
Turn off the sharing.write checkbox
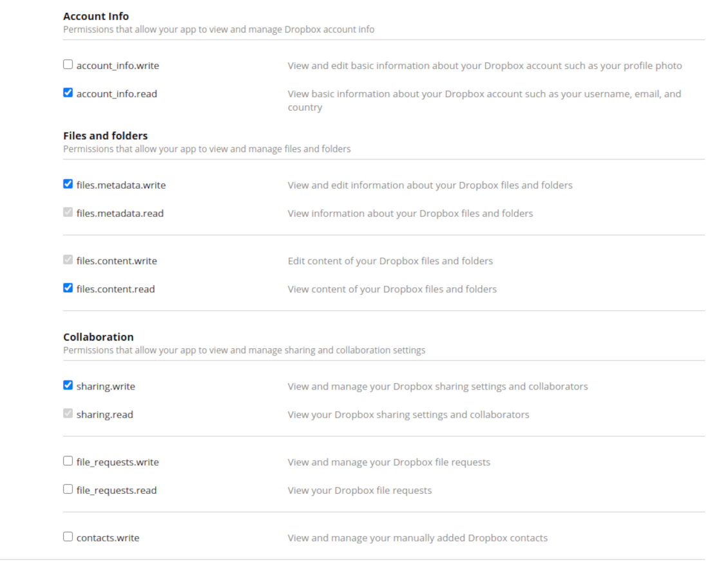68,386
